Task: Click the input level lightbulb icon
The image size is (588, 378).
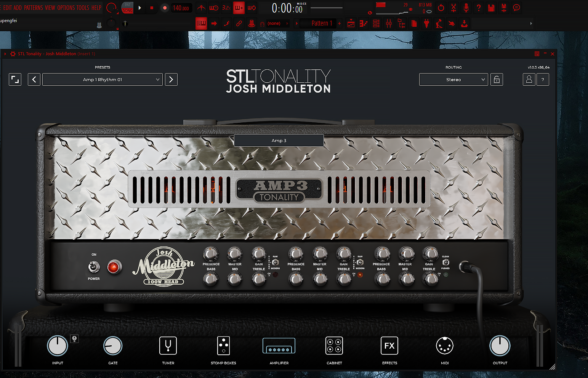Action: tap(74, 338)
